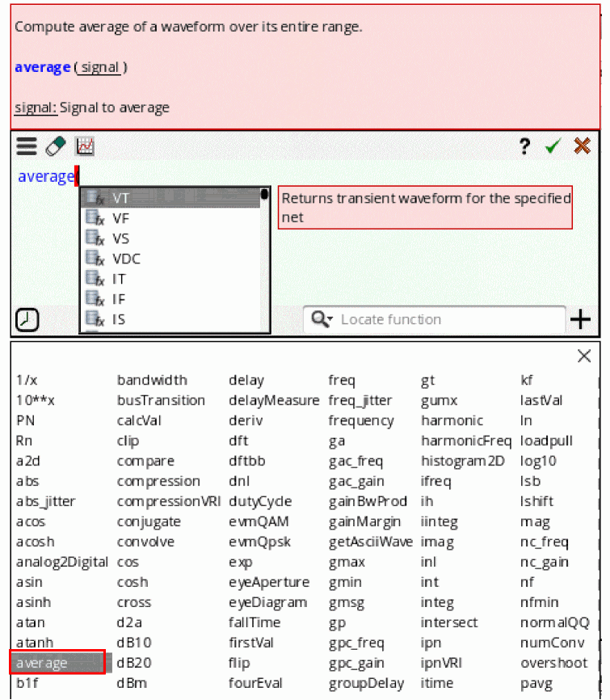
Task: Choose the delay function
Action: click(x=246, y=380)
